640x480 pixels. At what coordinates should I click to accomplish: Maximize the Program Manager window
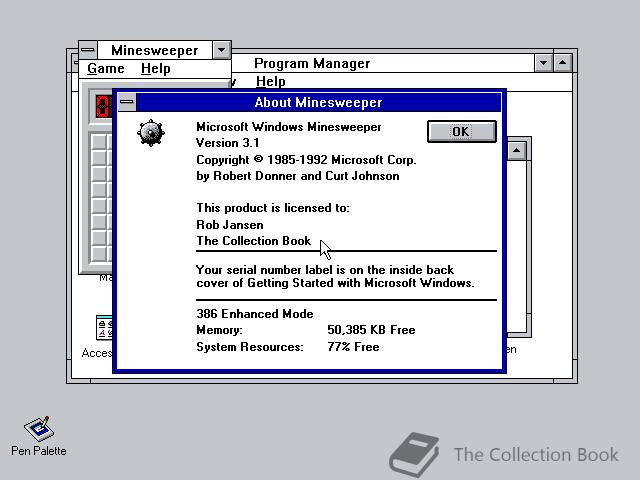click(x=562, y=63)
